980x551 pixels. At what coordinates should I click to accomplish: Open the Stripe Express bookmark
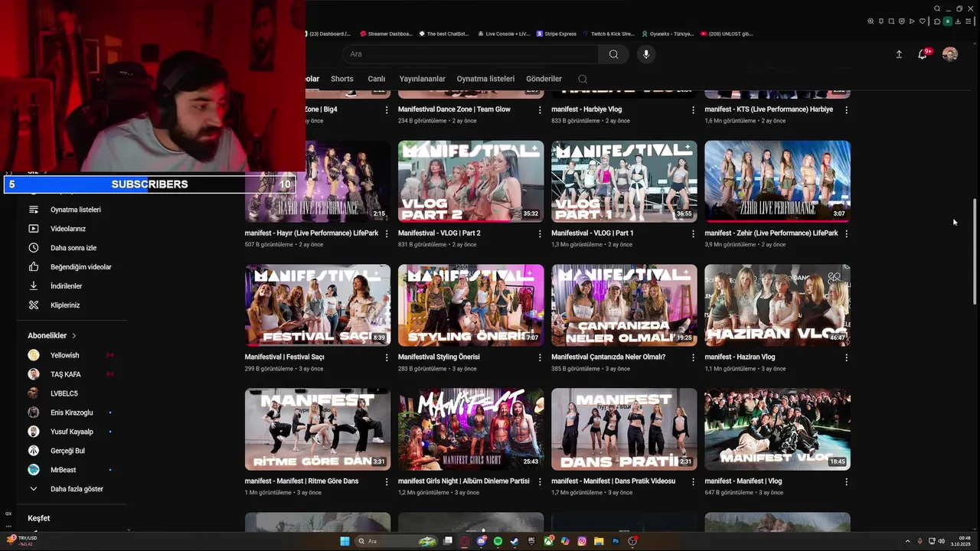(557, 34)
